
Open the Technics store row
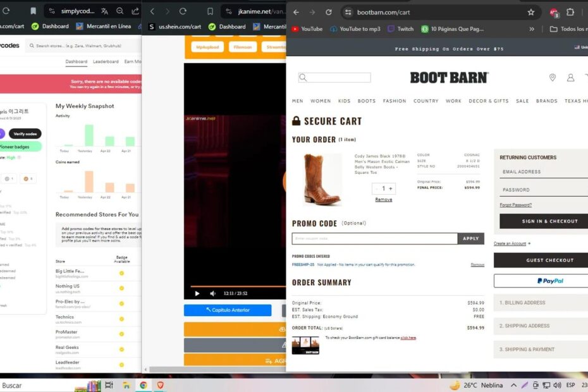tap(97, 319)
